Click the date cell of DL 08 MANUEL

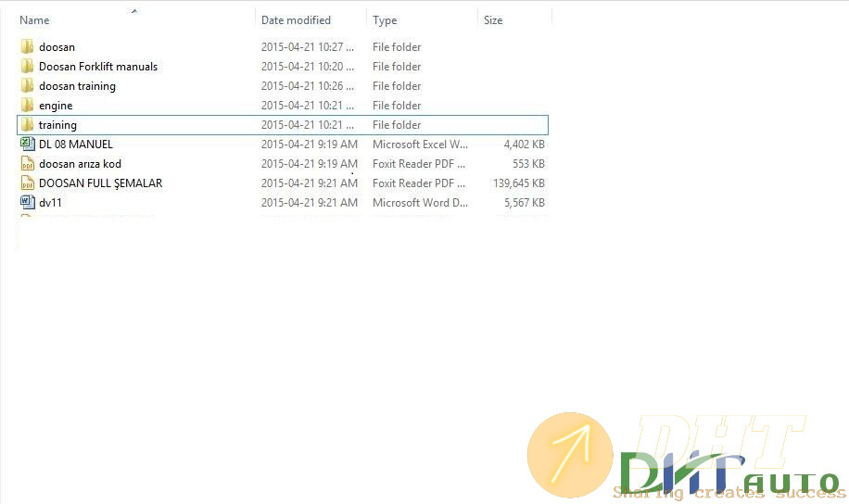coord(310,145)
